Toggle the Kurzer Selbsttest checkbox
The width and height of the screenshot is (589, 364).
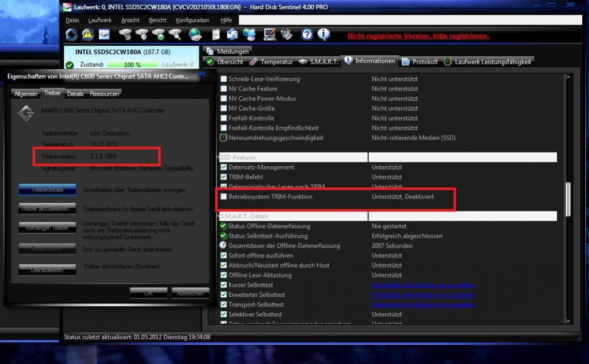[x=224, y=285]
